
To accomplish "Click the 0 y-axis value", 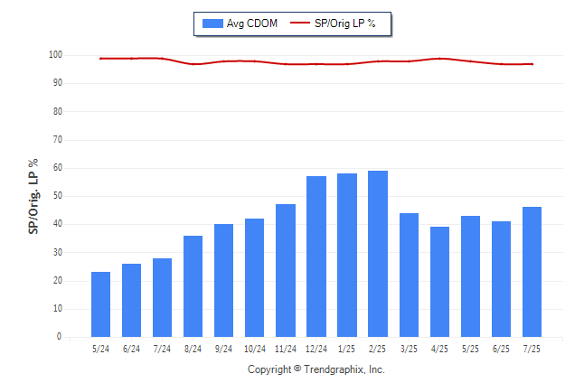I will pos(60,337).
